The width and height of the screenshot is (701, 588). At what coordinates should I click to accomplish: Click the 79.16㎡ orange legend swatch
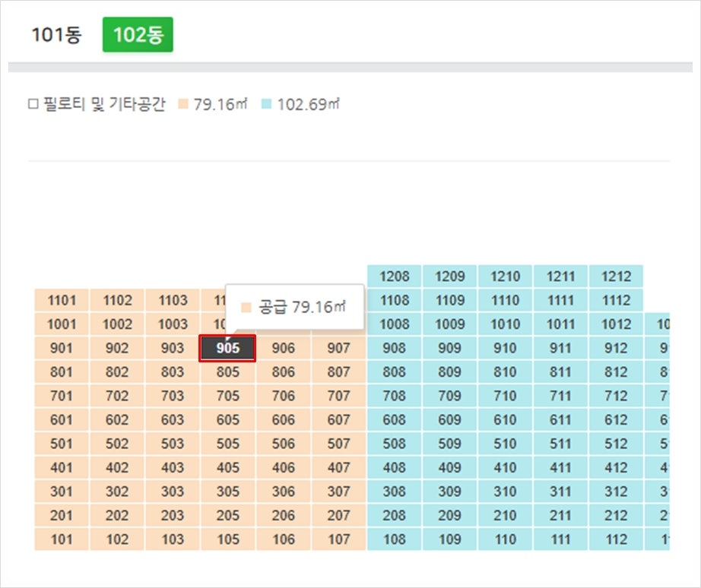[x=182, y=104]
